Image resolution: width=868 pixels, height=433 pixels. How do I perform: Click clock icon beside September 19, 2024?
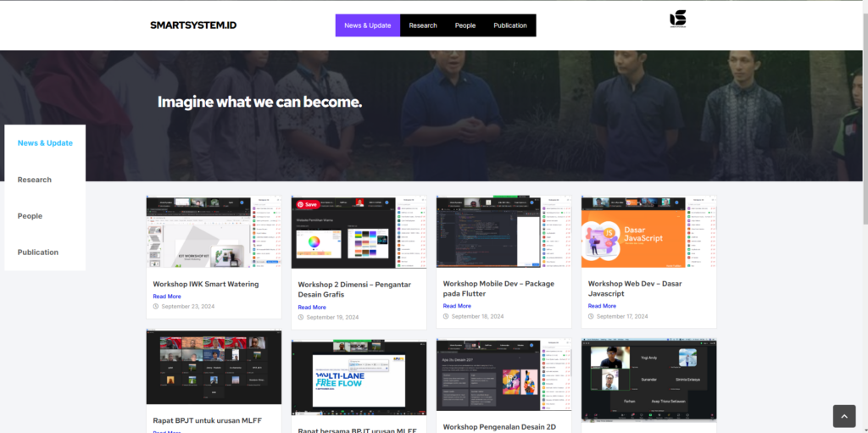point(301,317)
